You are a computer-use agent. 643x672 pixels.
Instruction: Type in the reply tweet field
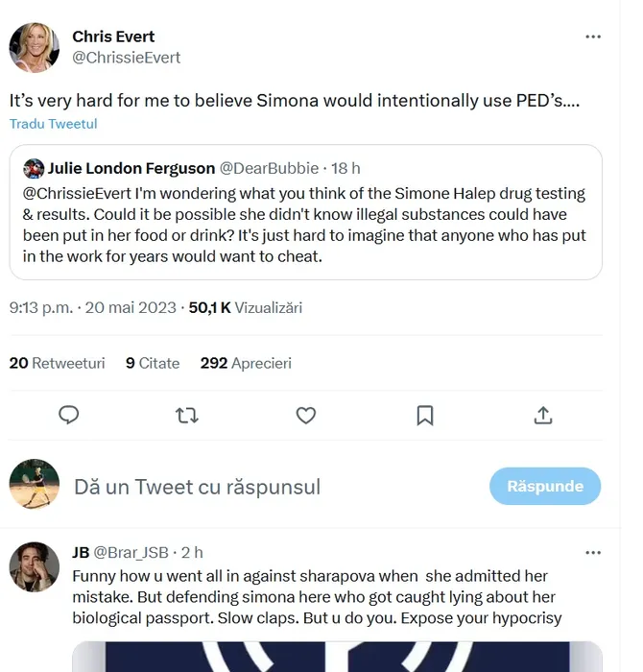269,487
